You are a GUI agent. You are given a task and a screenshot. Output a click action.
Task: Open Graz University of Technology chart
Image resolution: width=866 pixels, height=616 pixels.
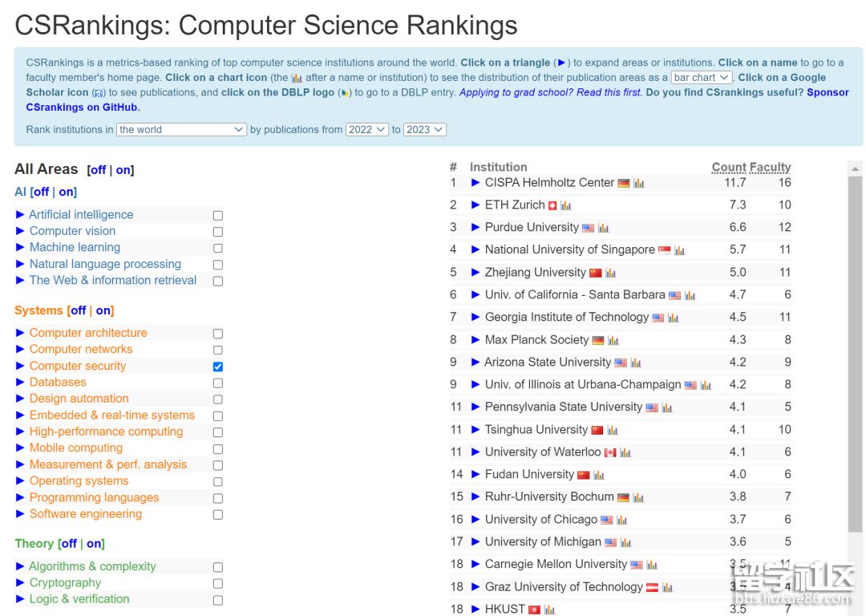point(667,587)
